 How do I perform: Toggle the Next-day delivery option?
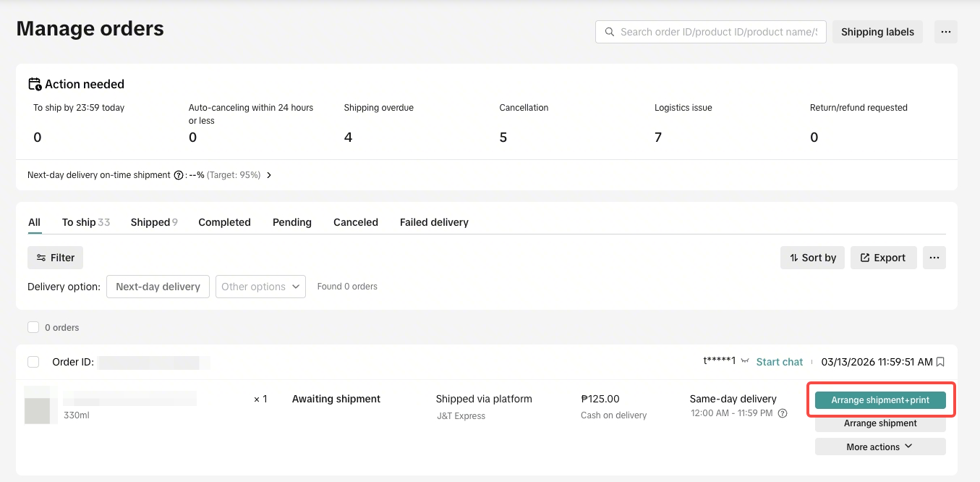158,287
